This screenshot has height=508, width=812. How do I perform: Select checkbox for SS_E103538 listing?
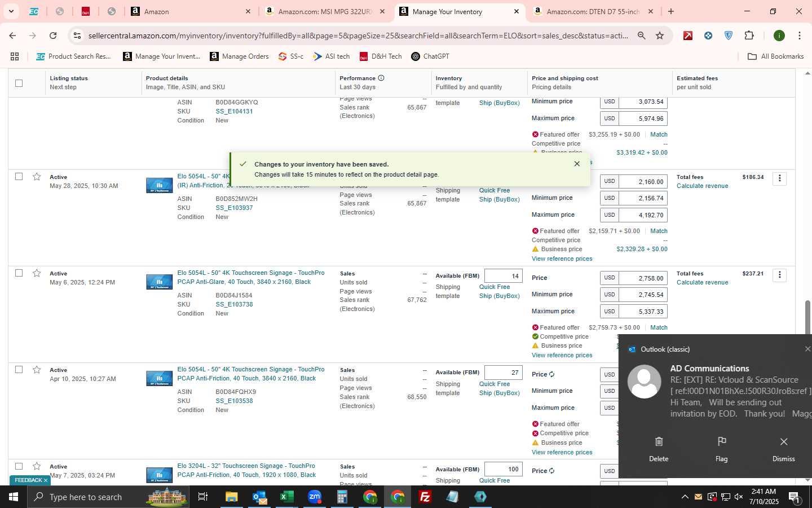[19, 369]
